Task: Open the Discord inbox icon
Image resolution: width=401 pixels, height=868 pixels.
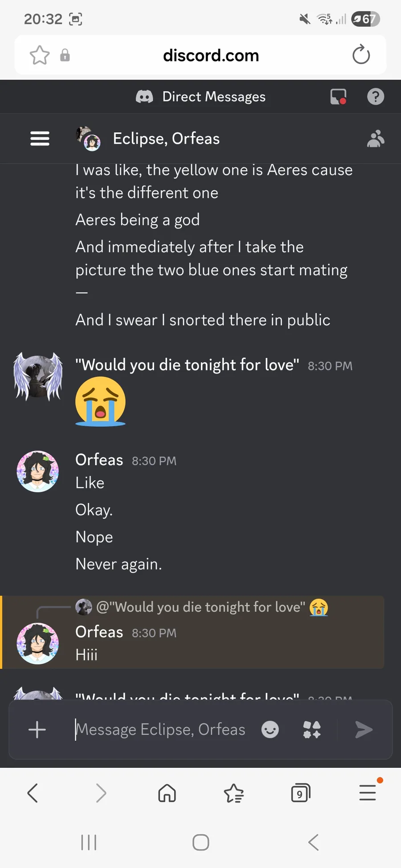Action: (338, 97)
